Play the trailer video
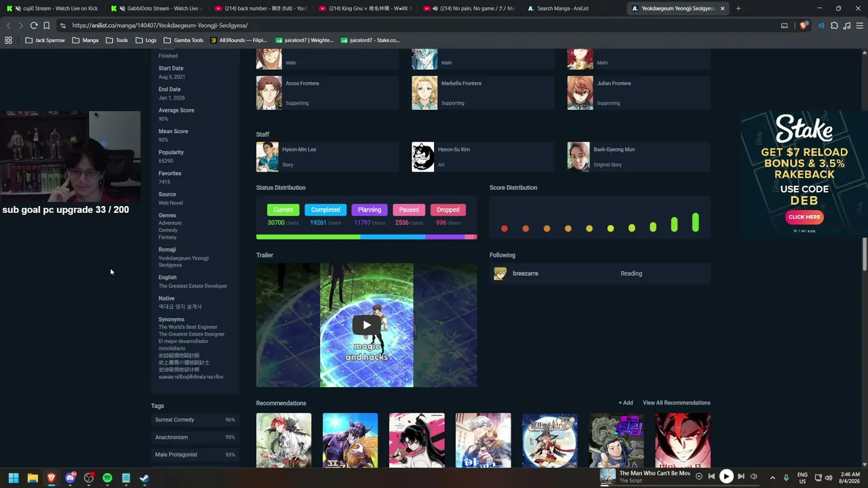This screenshot has width=868, height=488. coord(366,325)
